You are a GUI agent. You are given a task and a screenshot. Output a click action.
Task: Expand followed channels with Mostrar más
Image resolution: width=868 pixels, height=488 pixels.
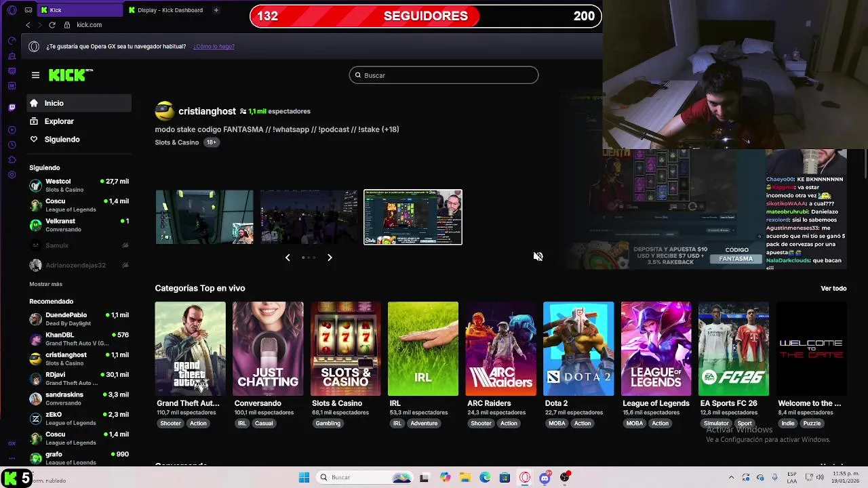(x=45, y=284)
